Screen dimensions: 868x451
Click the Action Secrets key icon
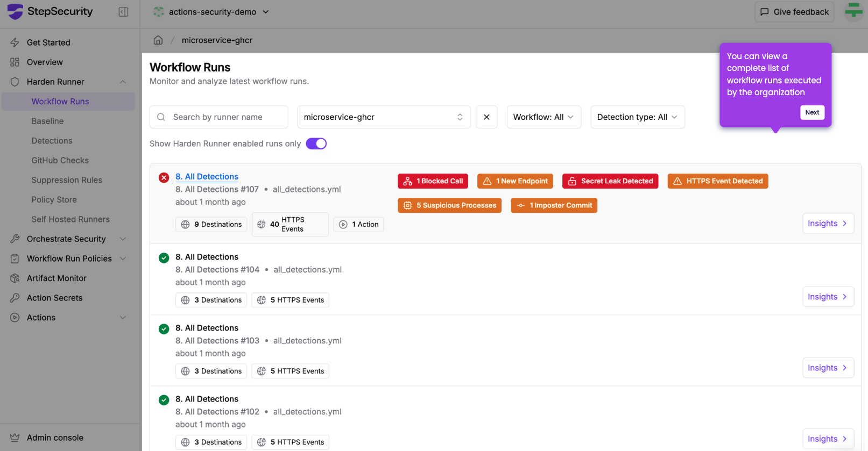15,298
